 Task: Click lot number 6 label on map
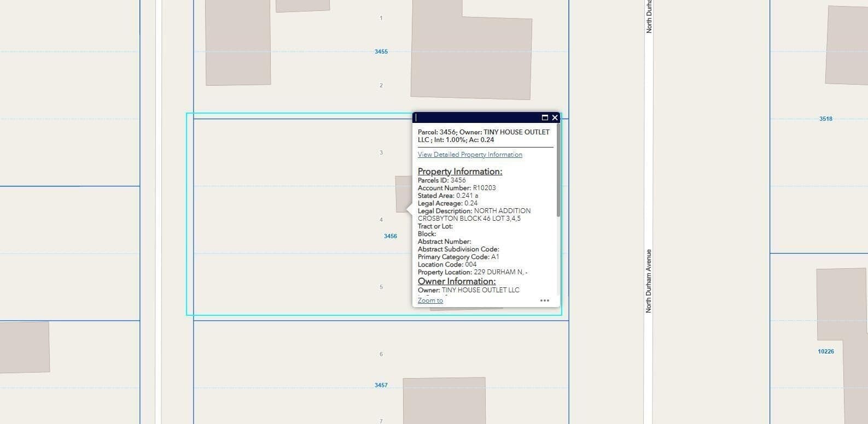381,354
